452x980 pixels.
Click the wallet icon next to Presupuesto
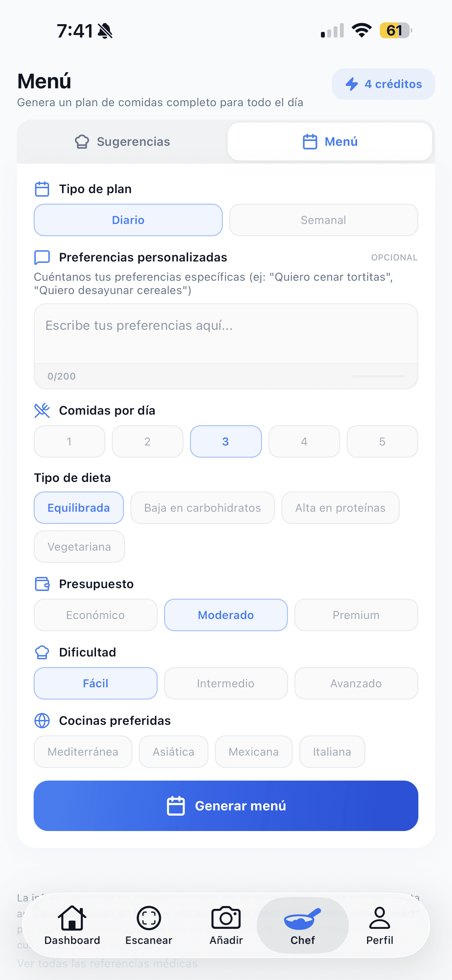(42, 584)
